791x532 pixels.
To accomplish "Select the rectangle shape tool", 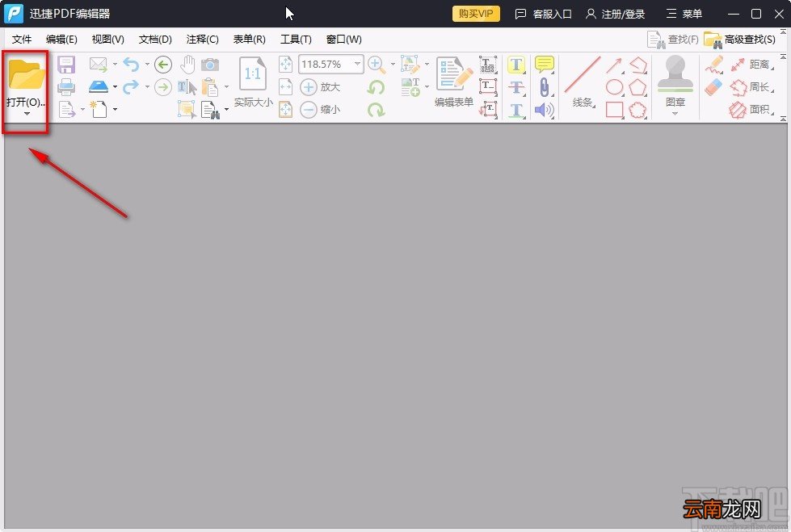I will click(x=614, y=110).
